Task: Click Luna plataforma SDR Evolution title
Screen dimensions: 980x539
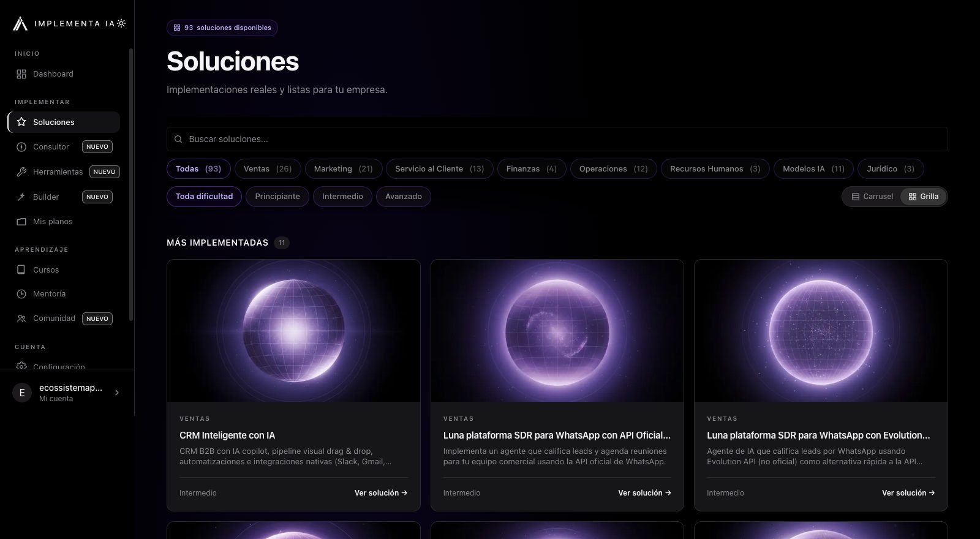Action: [x=818, y=435]
